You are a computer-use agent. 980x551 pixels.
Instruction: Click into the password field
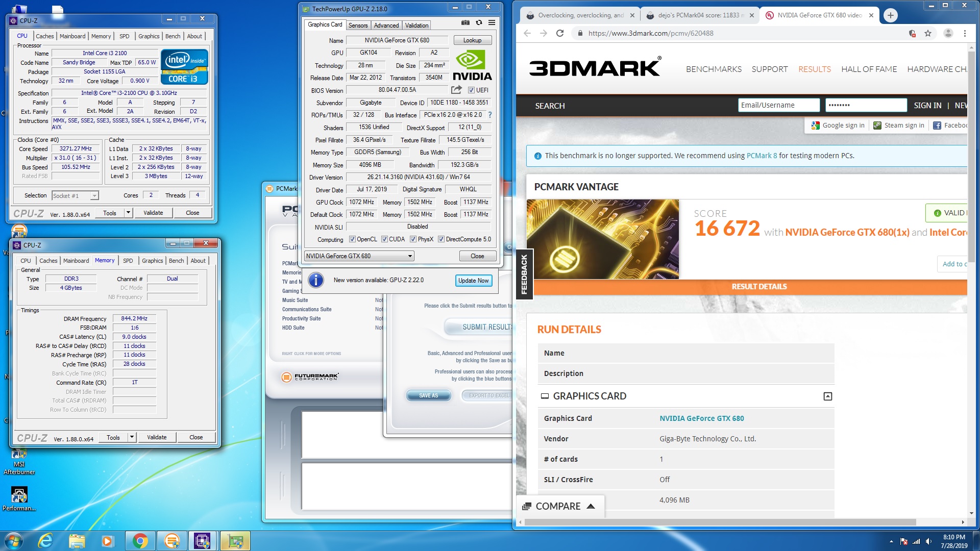click(x=866, y=105)
